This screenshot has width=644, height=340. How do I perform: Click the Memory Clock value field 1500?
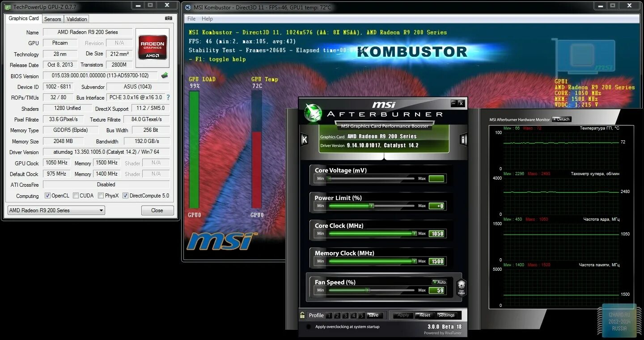436,261
